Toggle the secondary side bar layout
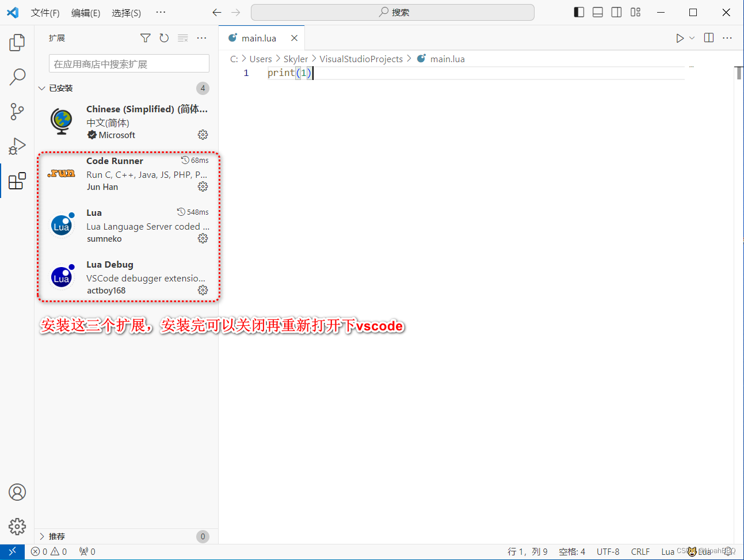Image resolution: width=744 pixels, height=560 pixels. pyautogui.click(x=616, y=12)
